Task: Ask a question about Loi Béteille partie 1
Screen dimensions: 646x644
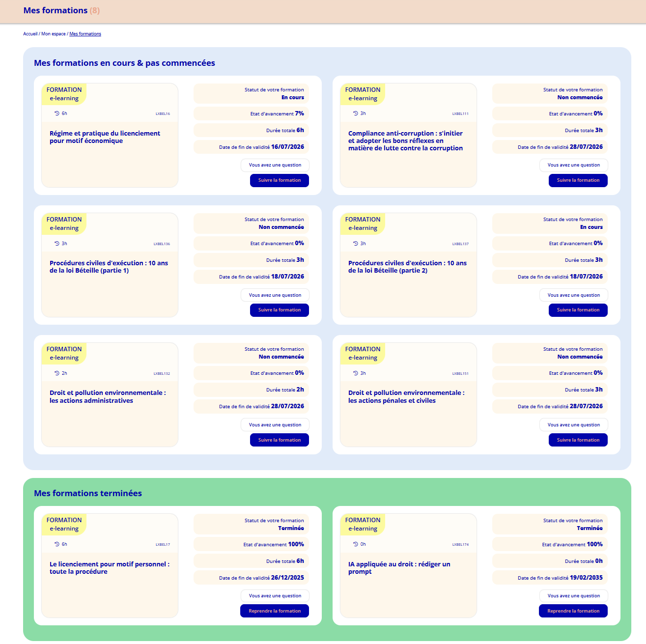Action: [x=275, y=295]
